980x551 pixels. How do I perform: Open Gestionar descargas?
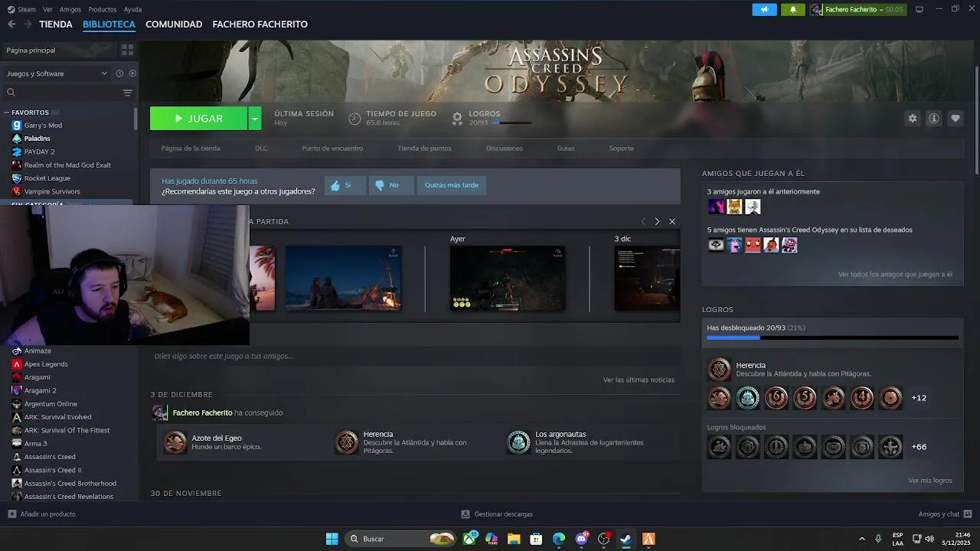tap(497, 514)
